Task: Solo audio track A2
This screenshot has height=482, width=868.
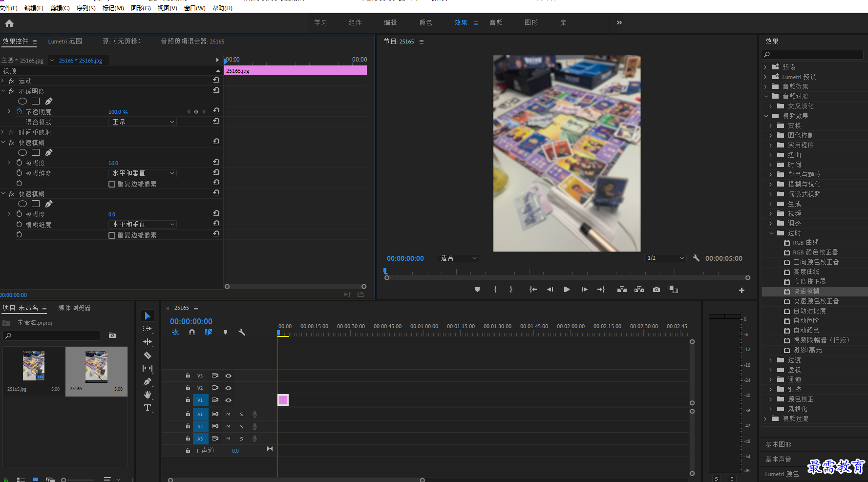Action: tap(241, 426)
